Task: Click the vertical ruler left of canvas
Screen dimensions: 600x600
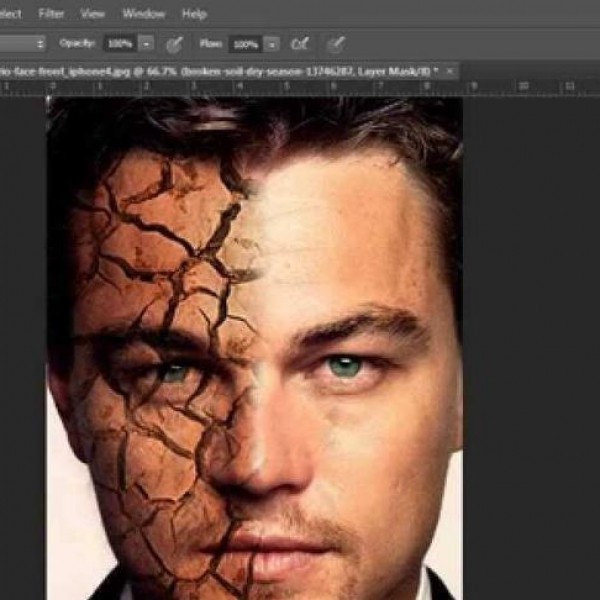Action: coord(4,300)
